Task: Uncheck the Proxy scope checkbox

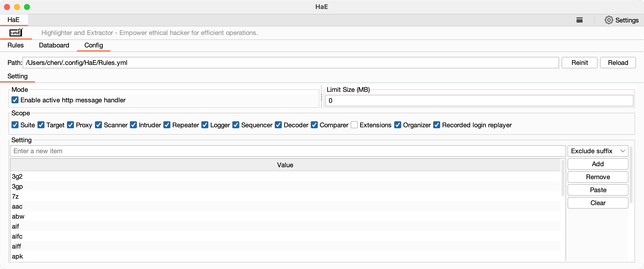Action: tap(70, 125)
